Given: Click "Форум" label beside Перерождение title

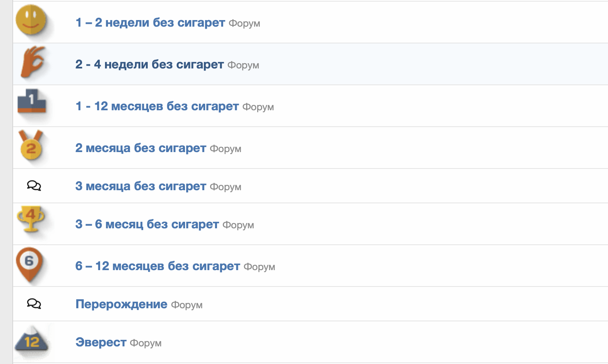Looking at the screenshot, I should [x=187, y=305].
